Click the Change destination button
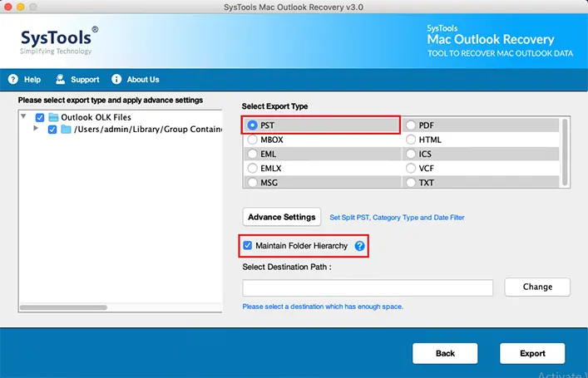 point(537,287)
